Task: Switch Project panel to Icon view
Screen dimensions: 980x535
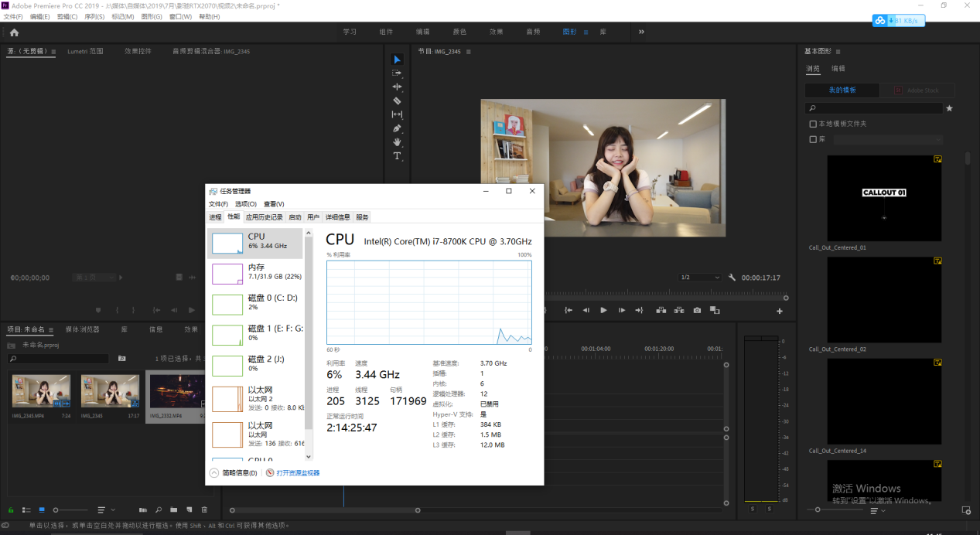Action: 42,510
